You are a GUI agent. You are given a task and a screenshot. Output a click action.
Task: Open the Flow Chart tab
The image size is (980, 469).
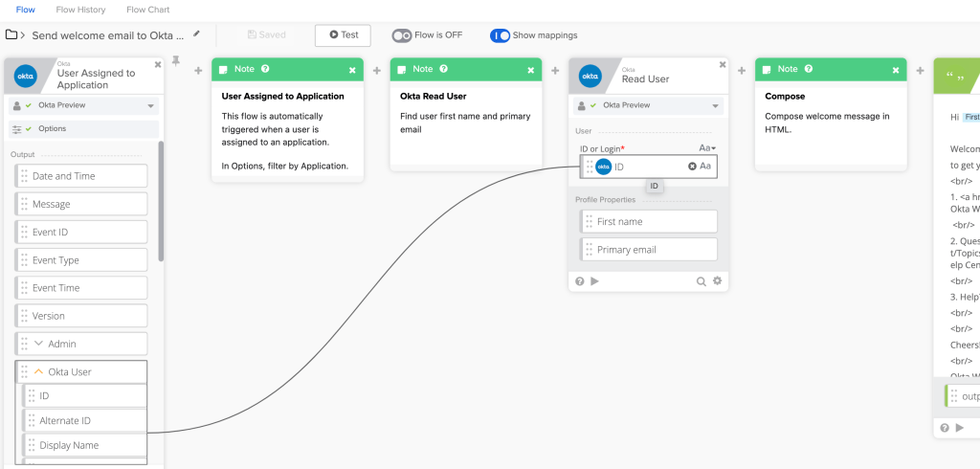[x=147, y=10]
